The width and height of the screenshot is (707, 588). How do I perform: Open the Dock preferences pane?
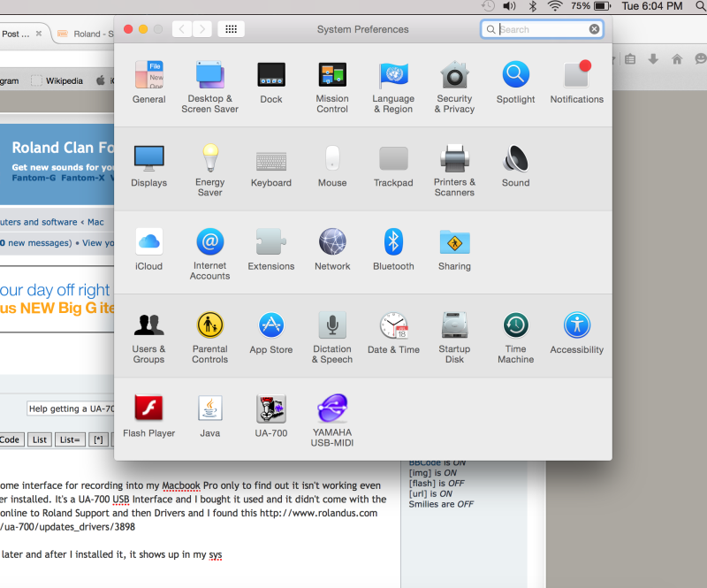(271, 82)
